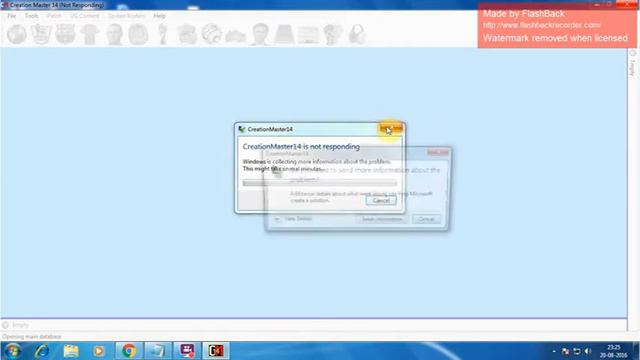640x360 pixels.
Task: Click the collecting information progress bar
Action: (320, 183)
